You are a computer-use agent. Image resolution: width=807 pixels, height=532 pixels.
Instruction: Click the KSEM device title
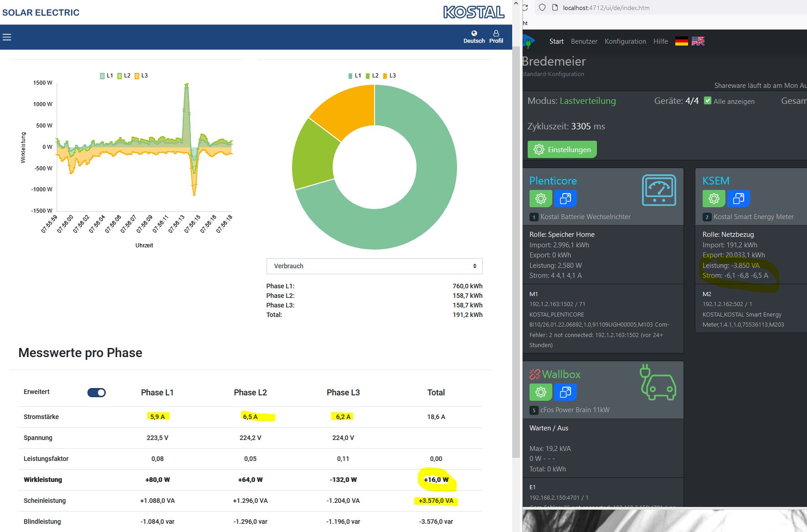pos(716,181)
